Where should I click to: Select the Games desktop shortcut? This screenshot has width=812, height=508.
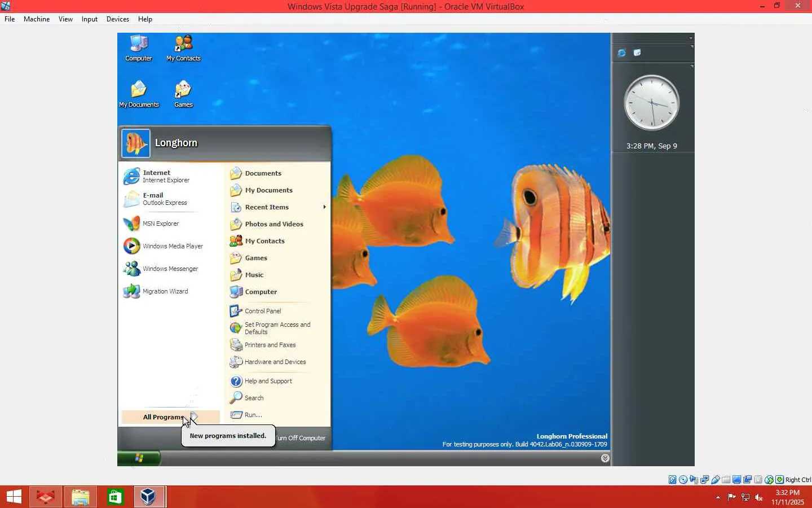(183, 94)
